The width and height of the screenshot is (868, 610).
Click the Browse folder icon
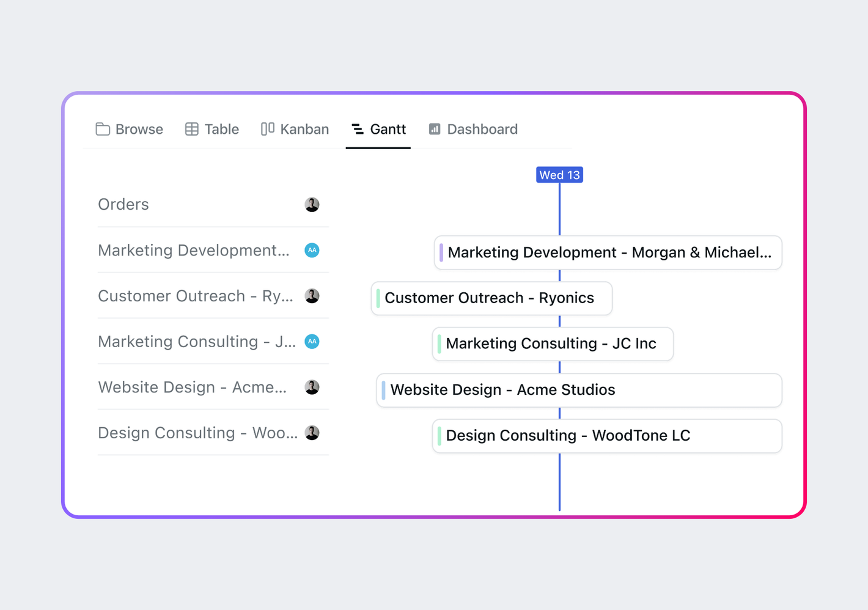[103, 129]
